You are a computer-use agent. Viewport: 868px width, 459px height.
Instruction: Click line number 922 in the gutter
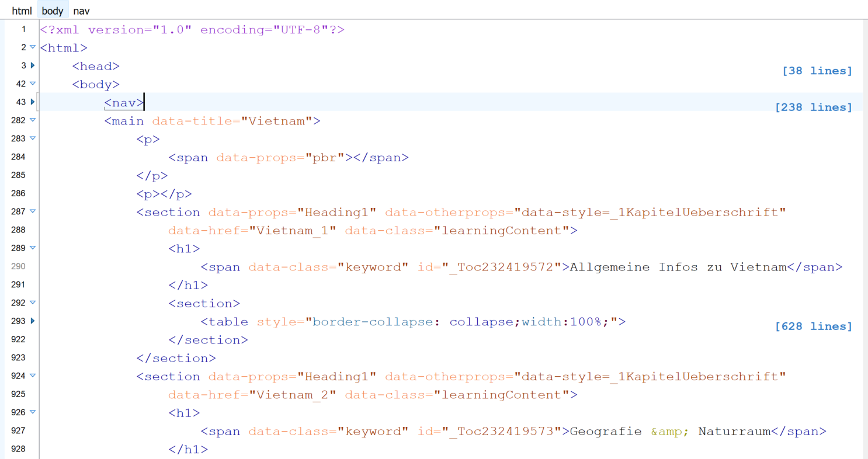pyautogui.click(x=18, y=339)
